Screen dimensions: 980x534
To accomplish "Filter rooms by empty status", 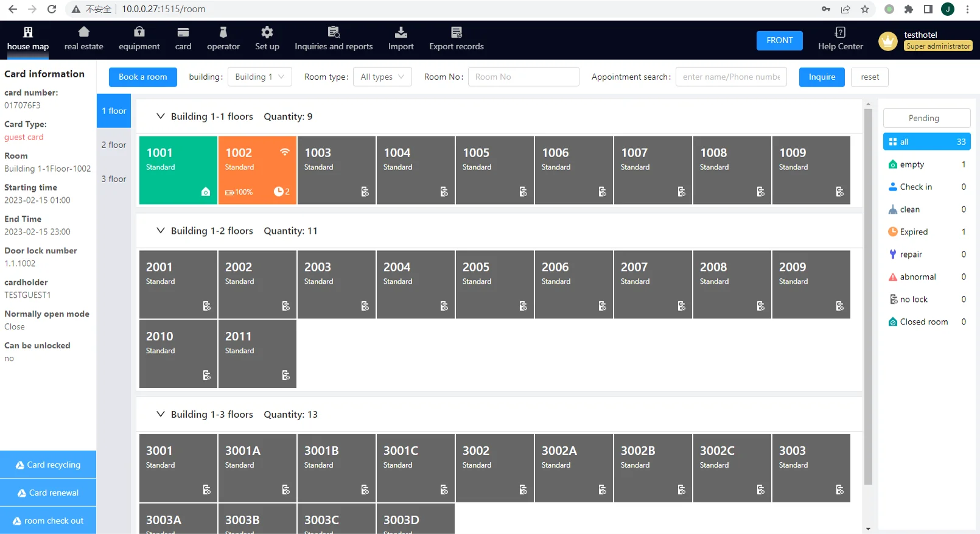I will (926, 164).
